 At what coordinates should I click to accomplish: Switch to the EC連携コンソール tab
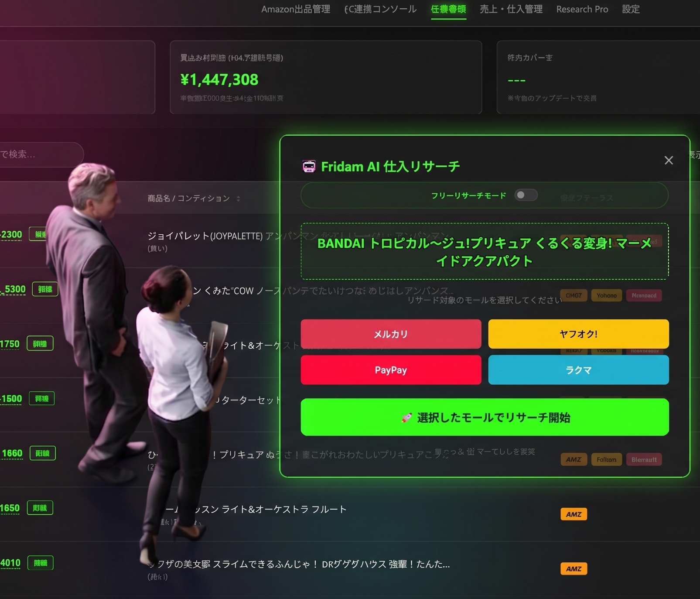click(380, 9)
